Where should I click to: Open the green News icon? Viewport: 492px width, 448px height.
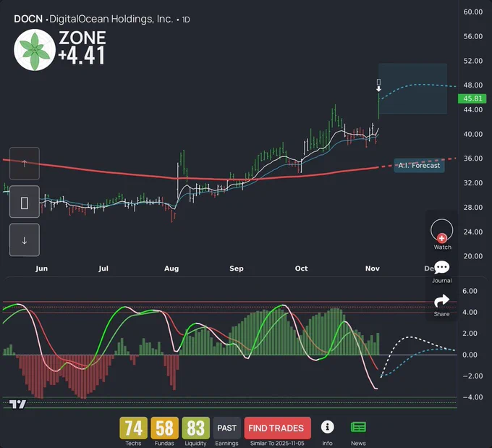[358, 427]
